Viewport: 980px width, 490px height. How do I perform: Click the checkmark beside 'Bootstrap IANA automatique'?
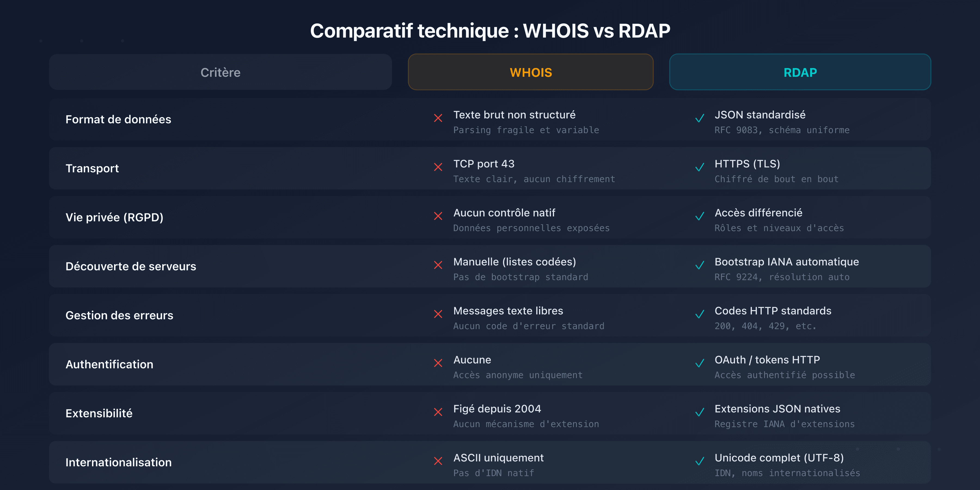click(x=699, y=265)
